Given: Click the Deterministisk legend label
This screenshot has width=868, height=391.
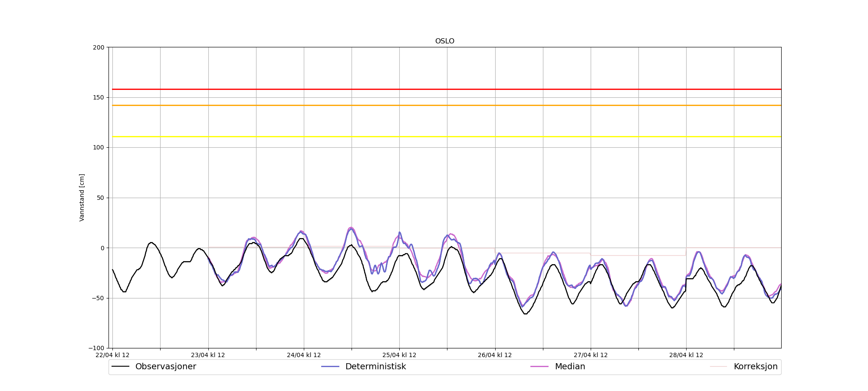Looking at the screenshot, I should click(x=375, y=367).
